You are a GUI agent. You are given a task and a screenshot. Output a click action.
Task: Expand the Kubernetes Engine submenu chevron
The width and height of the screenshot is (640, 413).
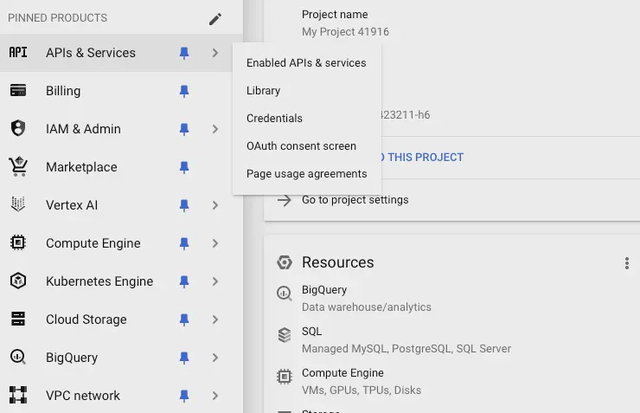coord(215,281)
